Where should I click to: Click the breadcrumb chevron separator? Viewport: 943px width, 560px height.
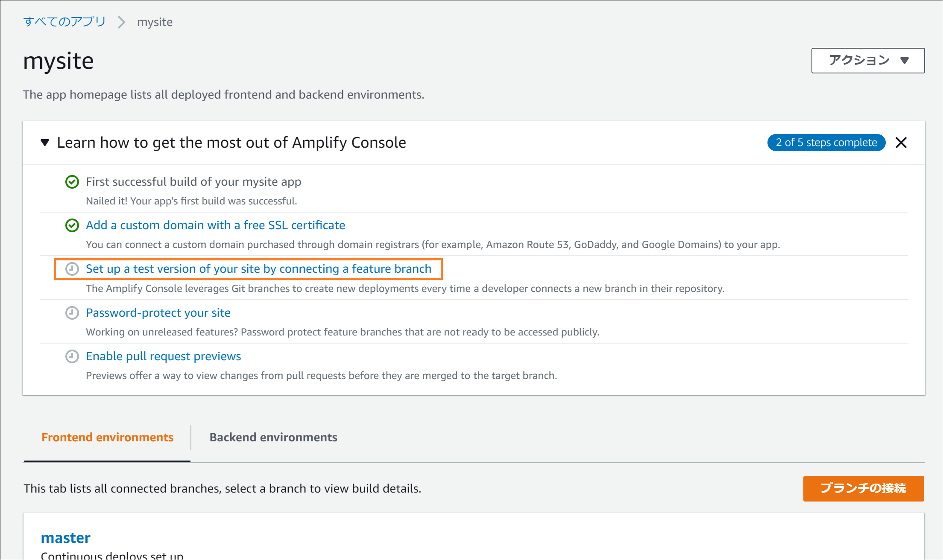click(122, 22)
